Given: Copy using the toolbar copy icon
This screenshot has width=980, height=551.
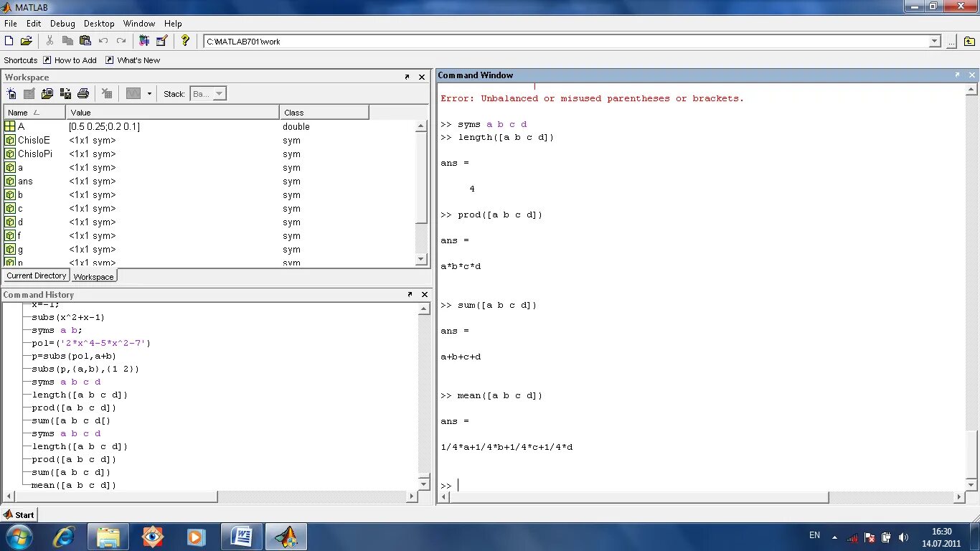Looking at the screenshot, I should coord(67,41).
